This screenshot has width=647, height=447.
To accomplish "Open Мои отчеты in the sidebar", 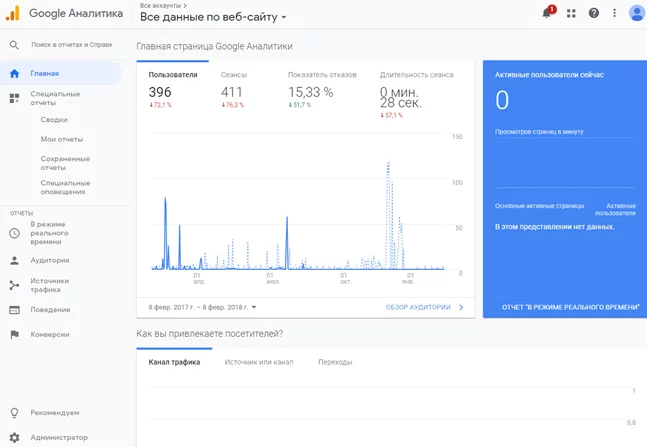I will click(62, 140).
